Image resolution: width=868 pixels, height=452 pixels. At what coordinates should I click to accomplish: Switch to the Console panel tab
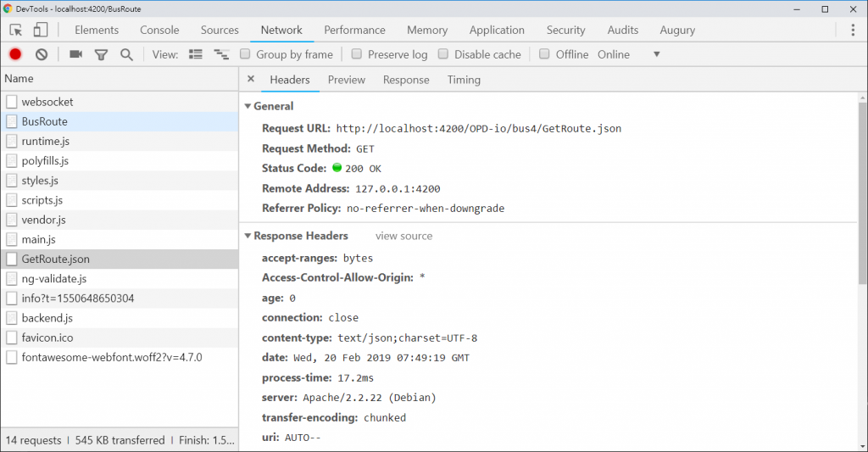click(159, 30)
